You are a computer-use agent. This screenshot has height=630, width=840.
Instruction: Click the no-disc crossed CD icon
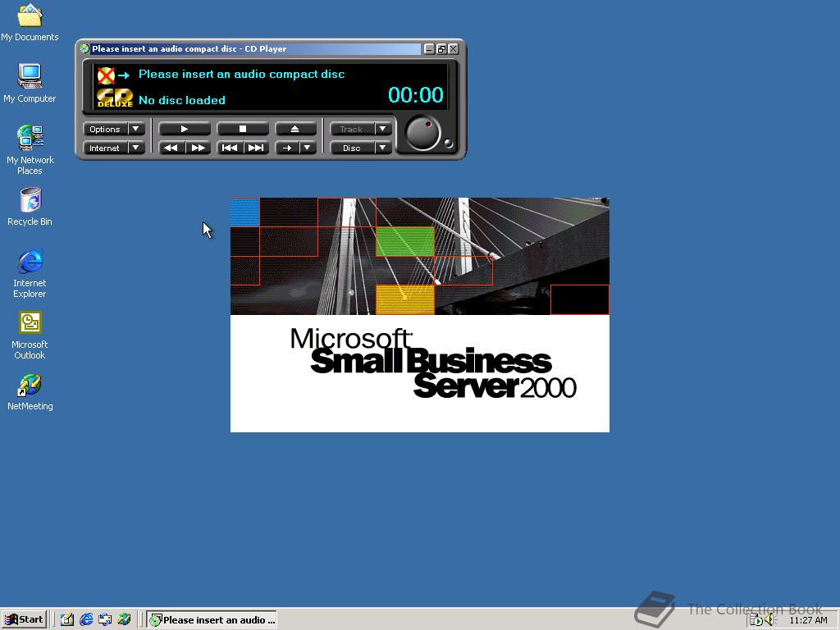(x=106, y=75)
